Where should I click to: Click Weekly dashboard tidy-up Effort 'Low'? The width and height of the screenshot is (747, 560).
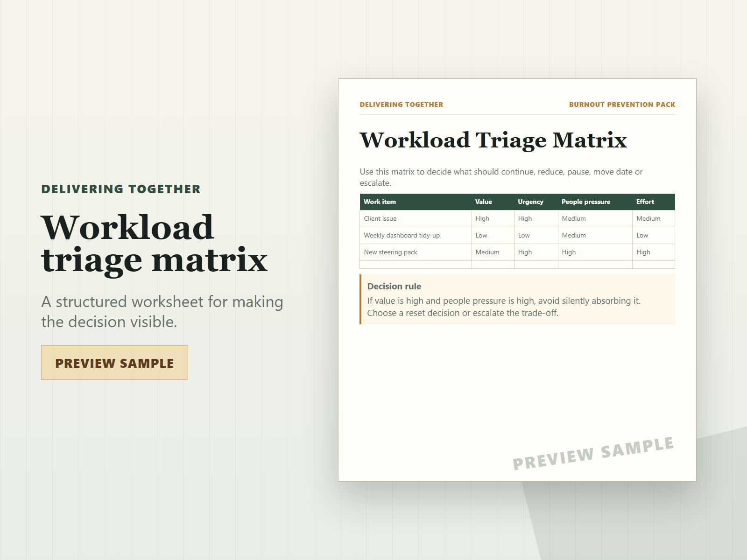tap(654, 235)
